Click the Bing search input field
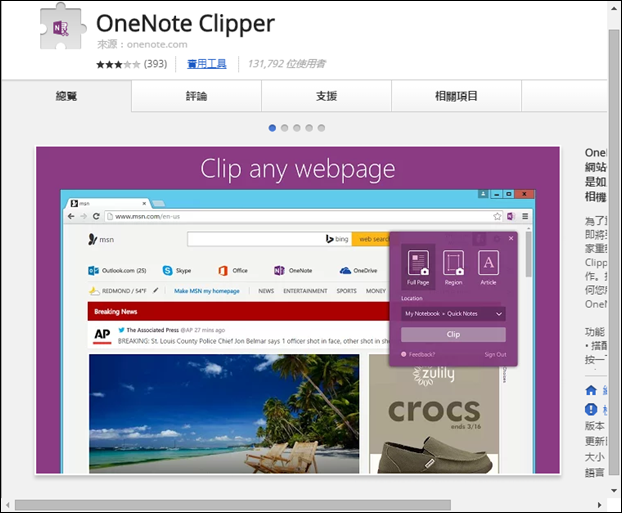 [x=269, y=239]
